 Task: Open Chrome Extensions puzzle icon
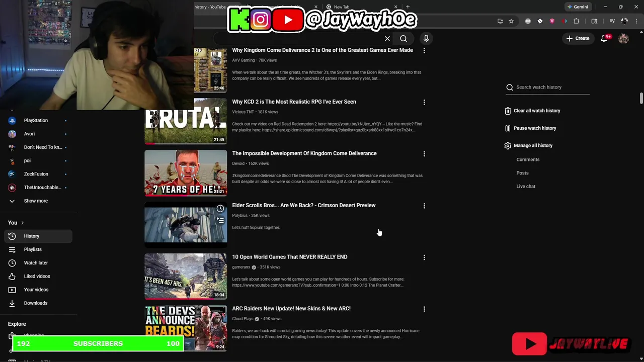(x=577, y=21)
